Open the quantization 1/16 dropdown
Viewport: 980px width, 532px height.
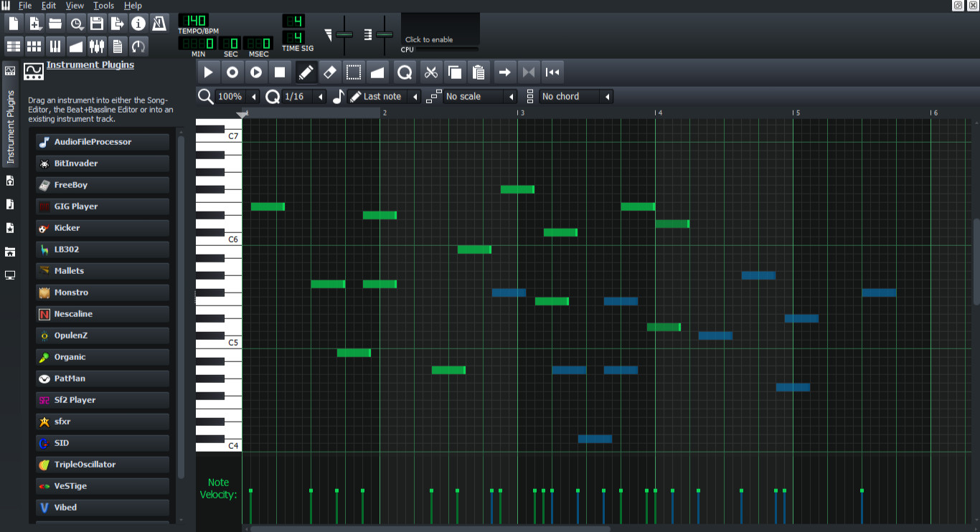[x=304, y=96]
